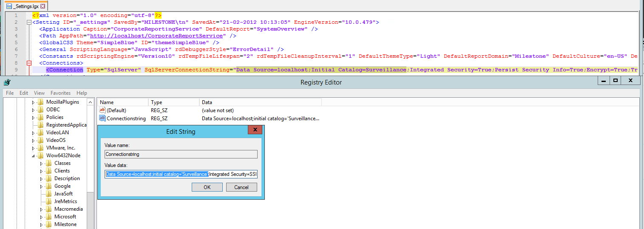Click the save icon on _Settings.lgx tab
Screen dimensions: 644x229
pos(9,6)
